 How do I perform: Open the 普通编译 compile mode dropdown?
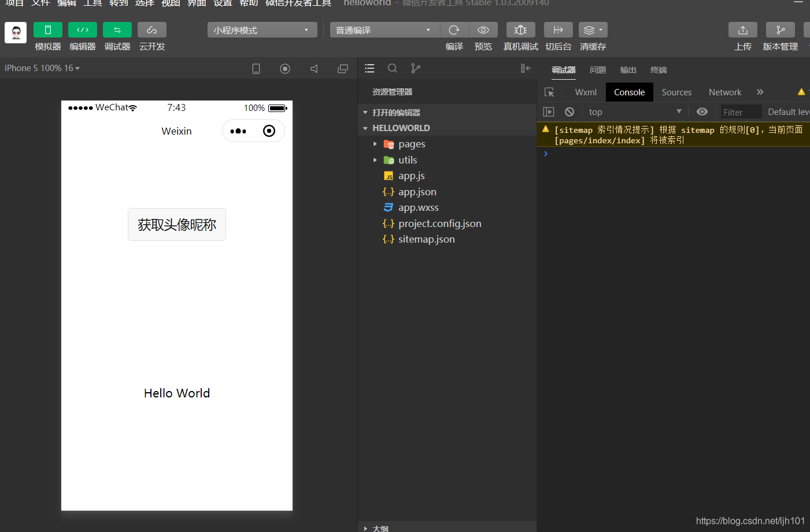tap(385, 30)
